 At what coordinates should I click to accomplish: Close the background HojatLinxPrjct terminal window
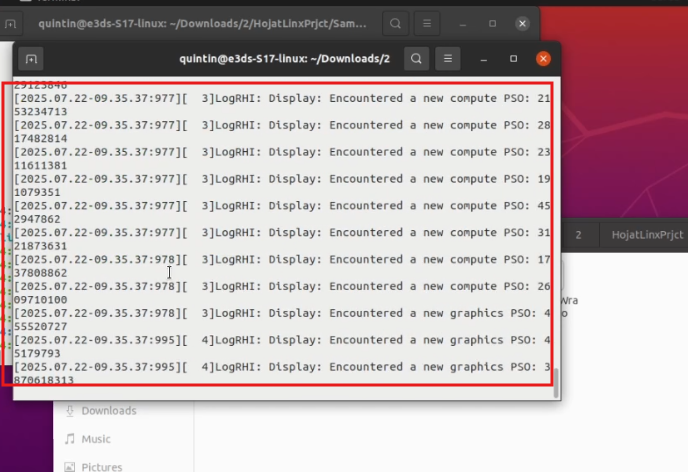(x=522, y=22)
